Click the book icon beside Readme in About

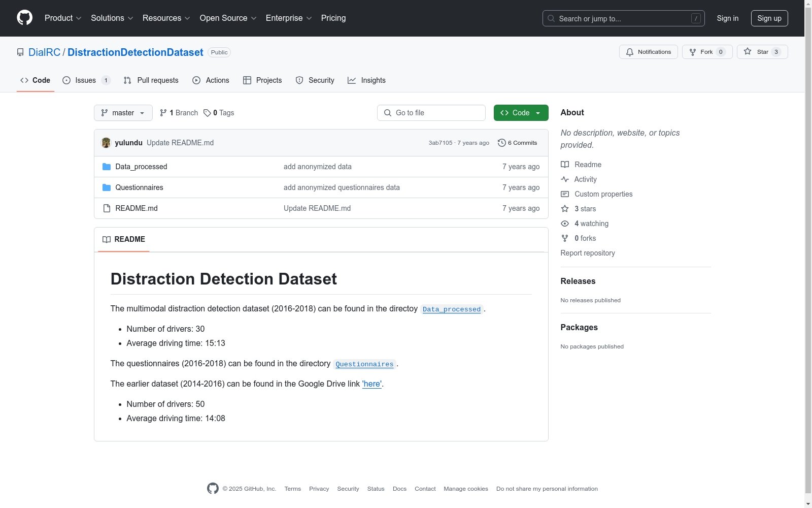[x=565, y=165]
